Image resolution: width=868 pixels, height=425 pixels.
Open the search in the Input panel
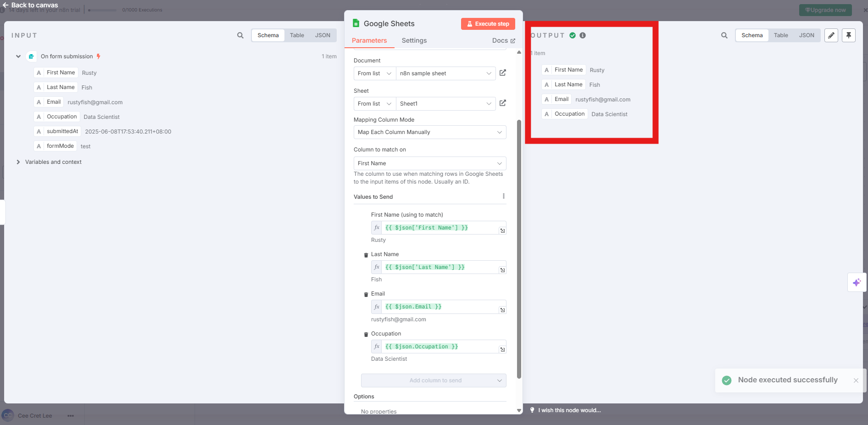(240, 35)
